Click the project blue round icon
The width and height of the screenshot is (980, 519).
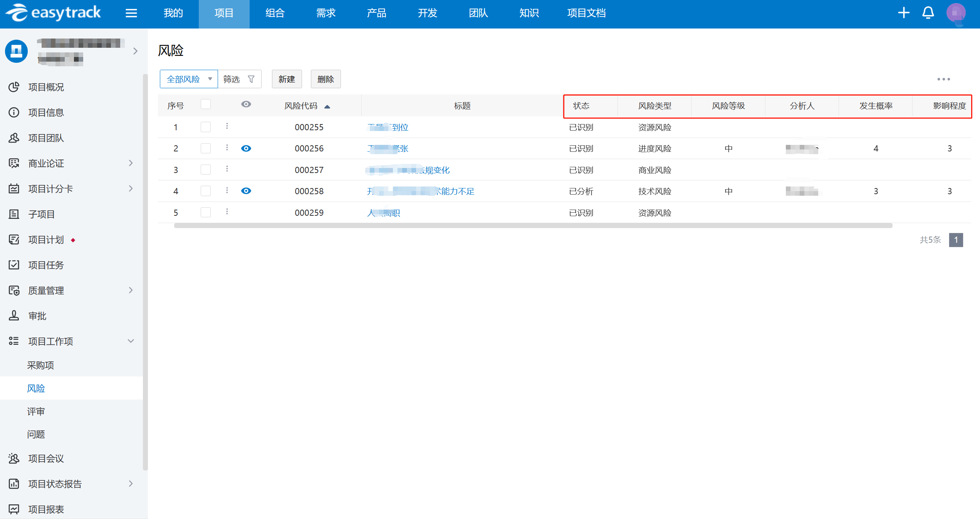[16, 51]
